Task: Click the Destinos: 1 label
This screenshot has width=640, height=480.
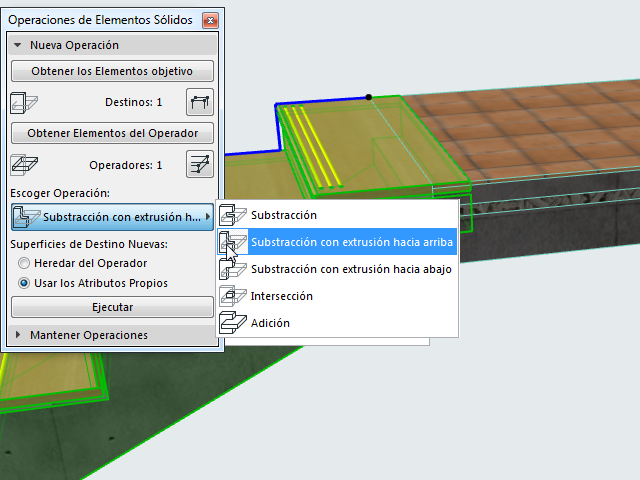Action: tap(133, 102)
